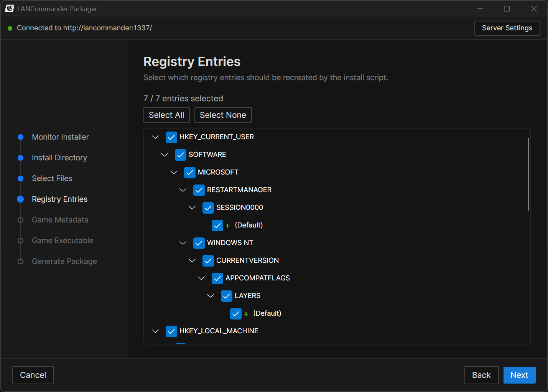
Task: Uncheck the (Default) checkbox under LAYERS
Action: tap(236, 314)
